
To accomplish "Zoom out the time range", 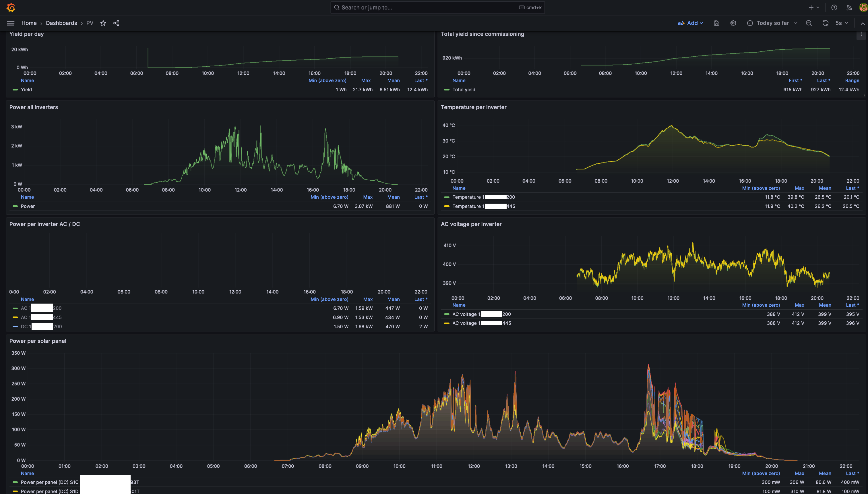I will [809, 23].
